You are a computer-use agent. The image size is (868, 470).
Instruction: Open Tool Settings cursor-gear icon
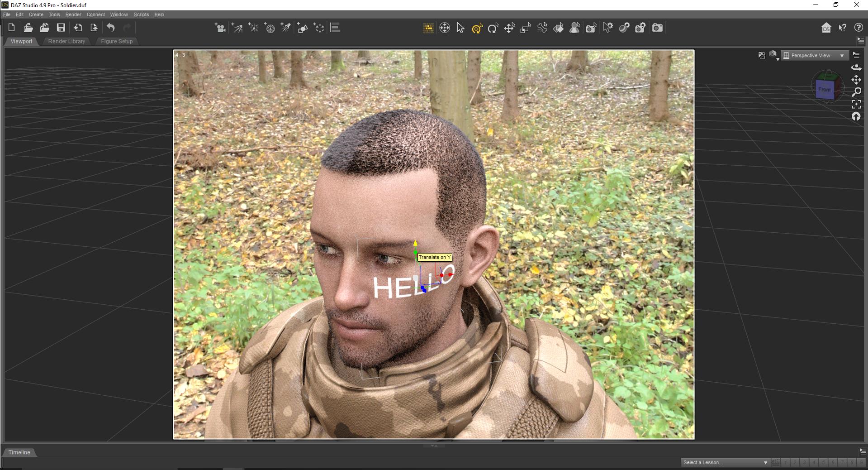608,28
